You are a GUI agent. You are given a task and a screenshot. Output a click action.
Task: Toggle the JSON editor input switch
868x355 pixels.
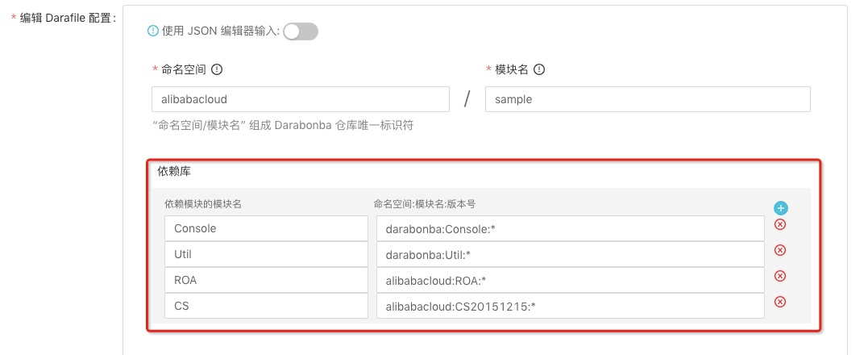point(301,31)
